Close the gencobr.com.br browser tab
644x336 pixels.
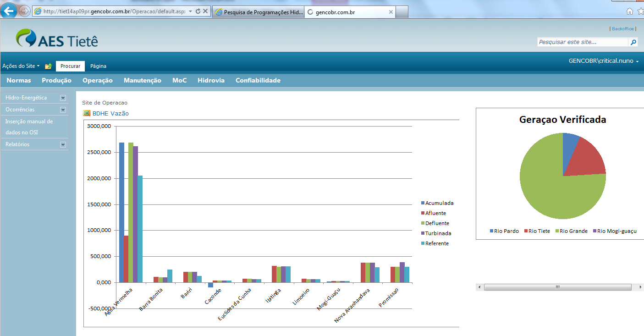pyautogui.click(x=391, y=12)
